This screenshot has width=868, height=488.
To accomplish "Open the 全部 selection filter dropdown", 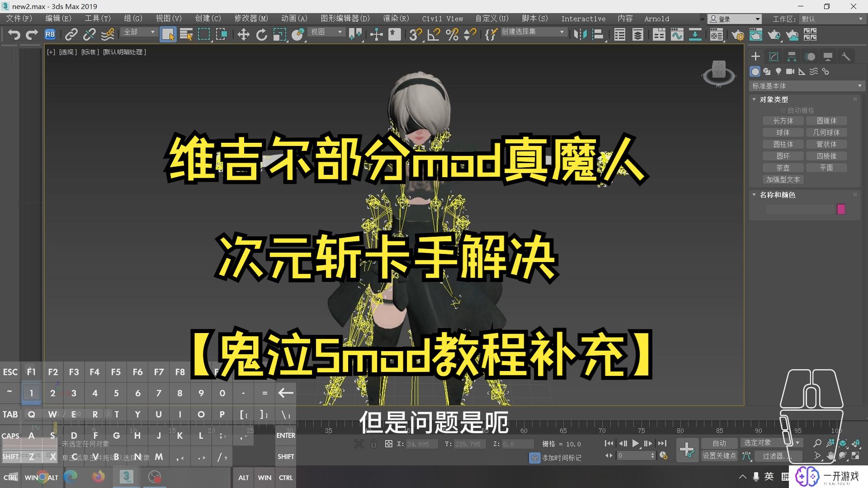I will click(x=139, y=32).
